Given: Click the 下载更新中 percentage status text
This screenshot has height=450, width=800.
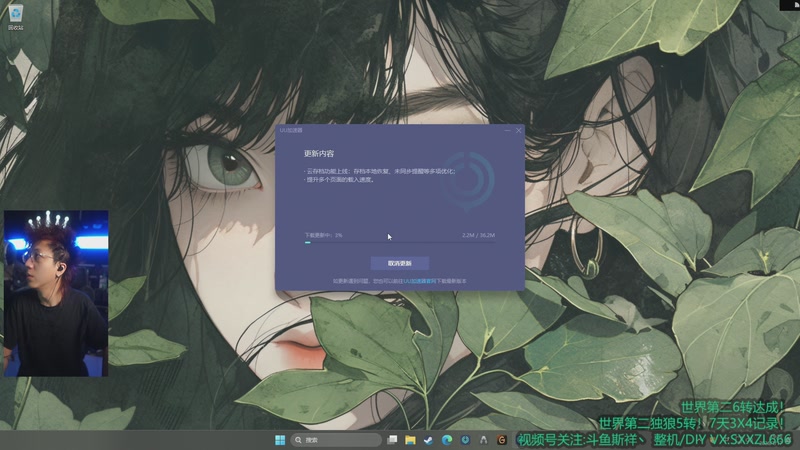Looking at the screenshot, I should pyautogui.click(x=323, y=235).
